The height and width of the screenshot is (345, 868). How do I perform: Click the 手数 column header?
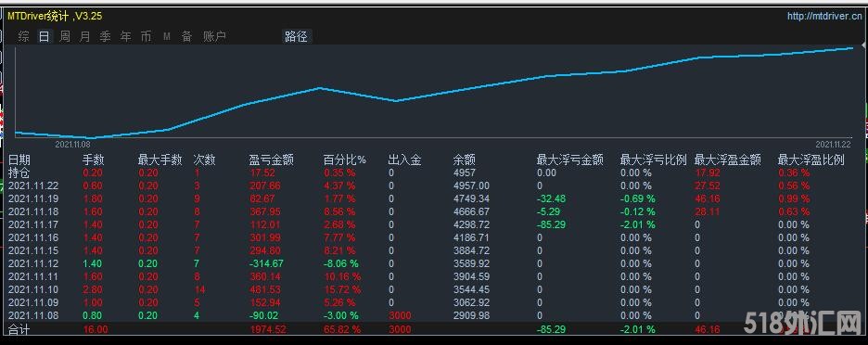click(x=94, y=160)
